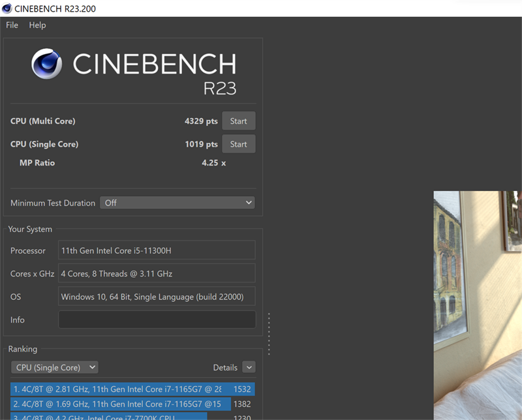Open the Help menu
This screenshot has width=522, height=420.
click(37, 25)
